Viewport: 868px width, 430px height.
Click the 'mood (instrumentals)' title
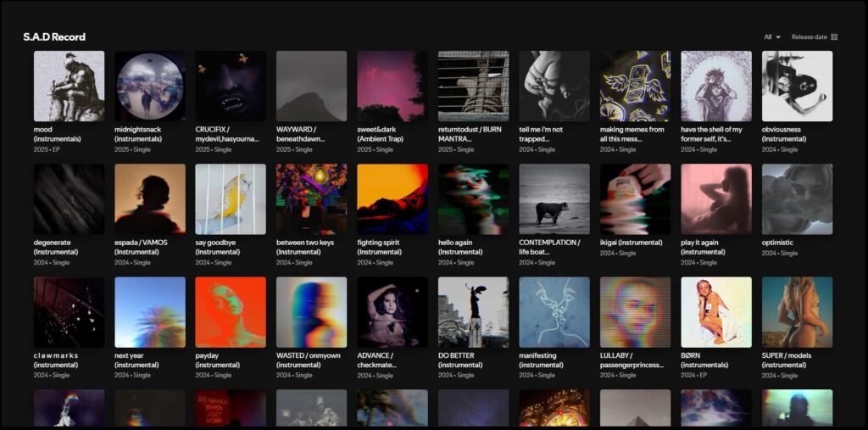coord(58,134)
